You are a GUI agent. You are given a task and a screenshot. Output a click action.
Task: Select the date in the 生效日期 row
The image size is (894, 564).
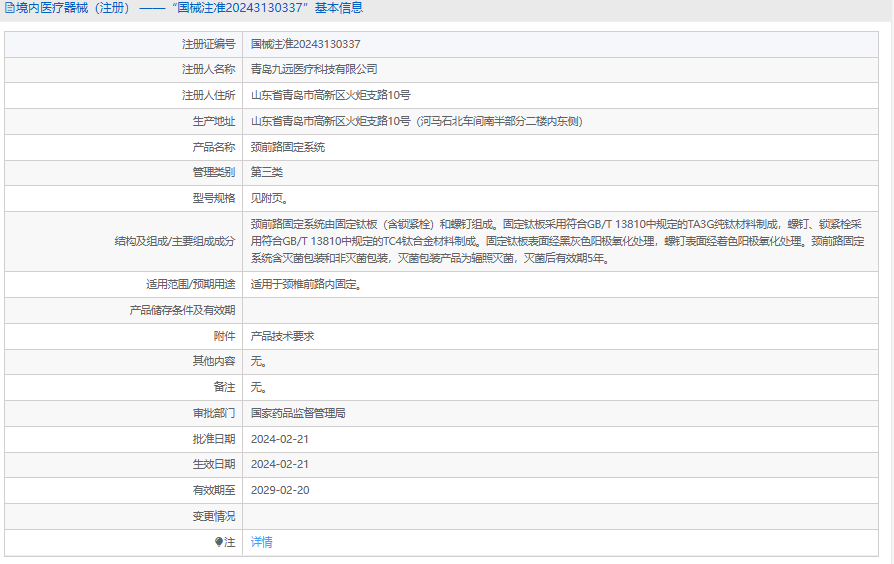click(x=280, y=464)
